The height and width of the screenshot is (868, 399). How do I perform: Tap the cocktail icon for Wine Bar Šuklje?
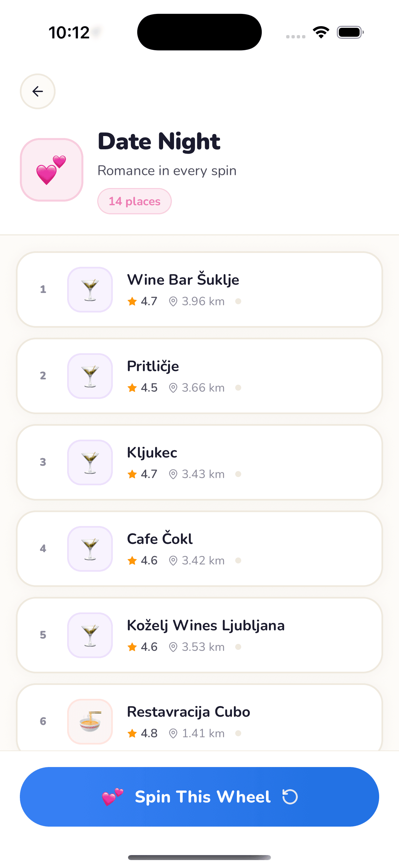(90, 289)
